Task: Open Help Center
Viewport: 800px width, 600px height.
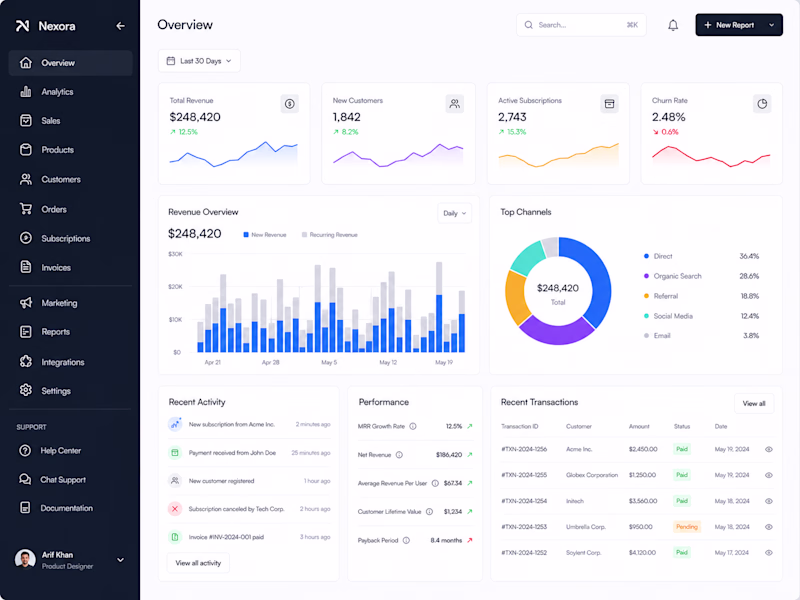Action: pyautogui.click(x=70, y=451)
